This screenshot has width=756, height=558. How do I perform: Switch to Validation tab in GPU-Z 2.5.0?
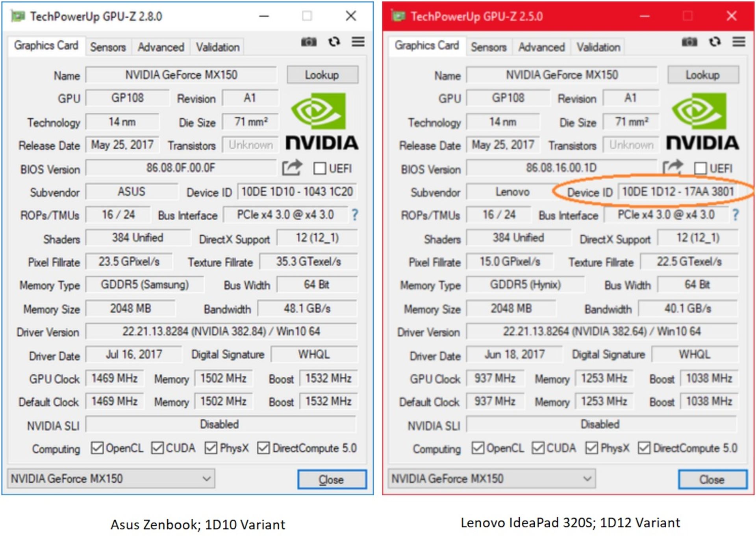pos(598,47)
